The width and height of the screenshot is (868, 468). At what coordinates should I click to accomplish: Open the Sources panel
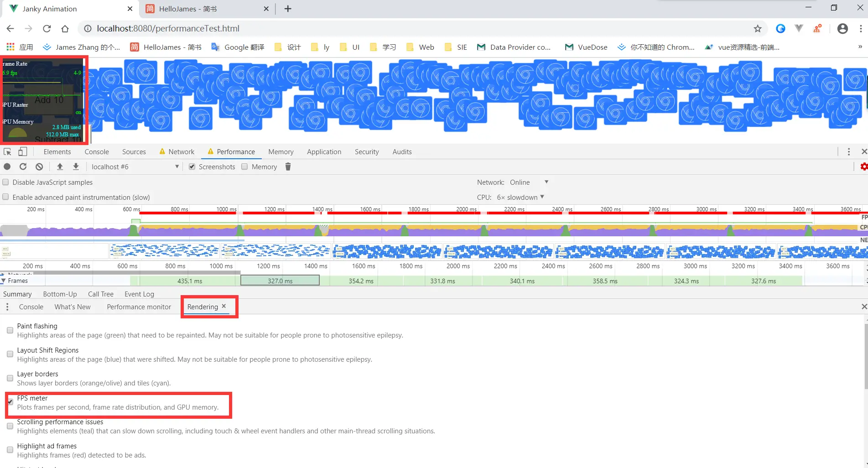(134, 152)
